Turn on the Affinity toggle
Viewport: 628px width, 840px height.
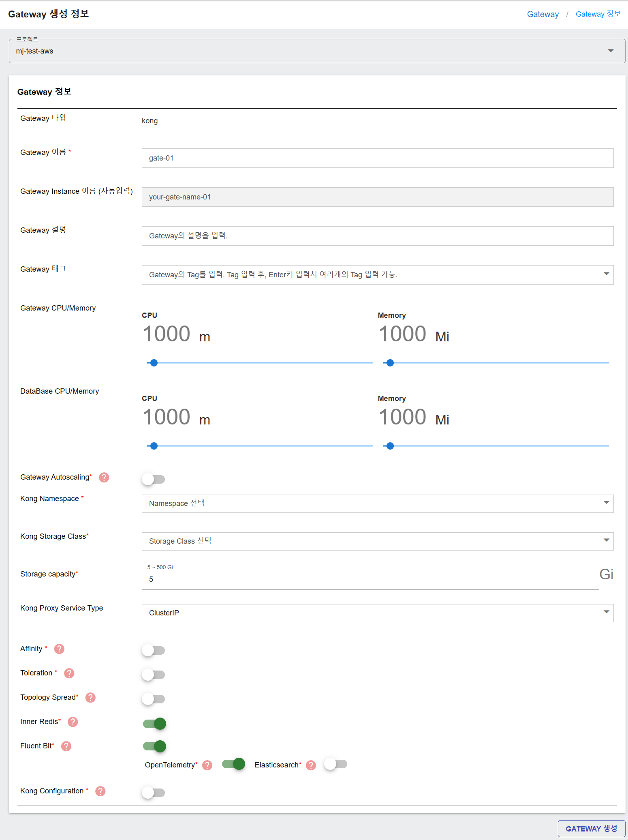pos(153,650)
